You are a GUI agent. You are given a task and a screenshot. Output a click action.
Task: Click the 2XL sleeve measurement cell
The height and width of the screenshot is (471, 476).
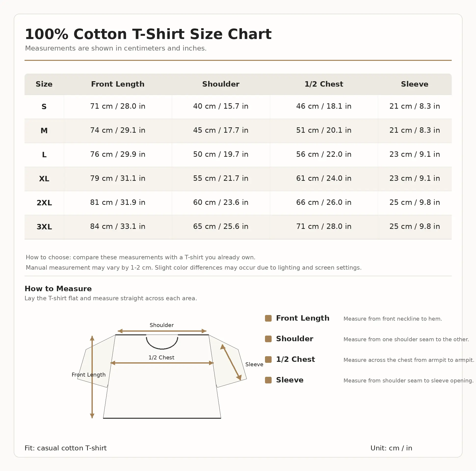click(415, 202)
